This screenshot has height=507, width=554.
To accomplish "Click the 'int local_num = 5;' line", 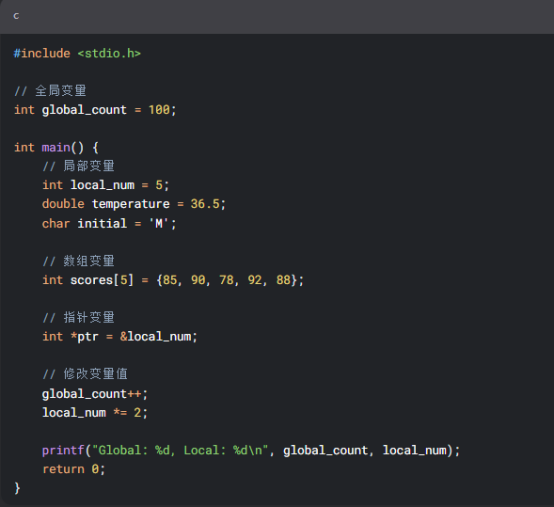I will pos(106,185).
